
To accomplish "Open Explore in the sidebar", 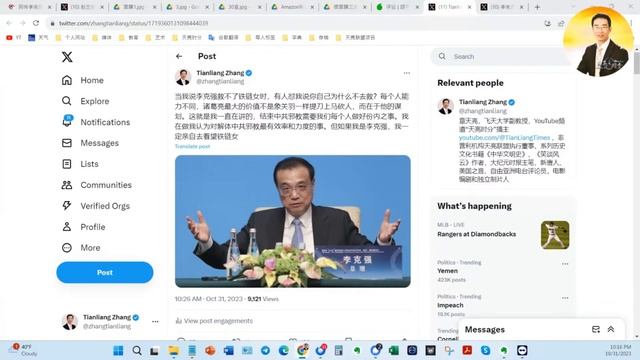I will click(x=85, y=101).
